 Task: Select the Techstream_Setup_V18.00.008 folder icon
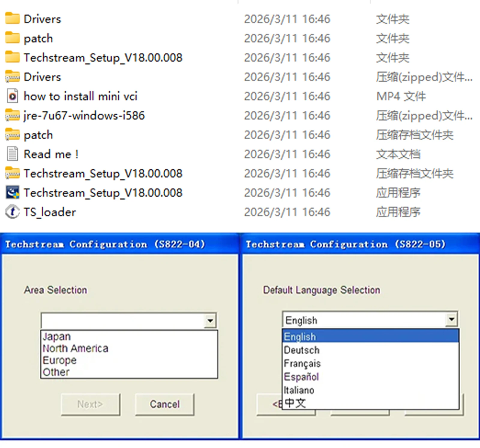point(12,57)
